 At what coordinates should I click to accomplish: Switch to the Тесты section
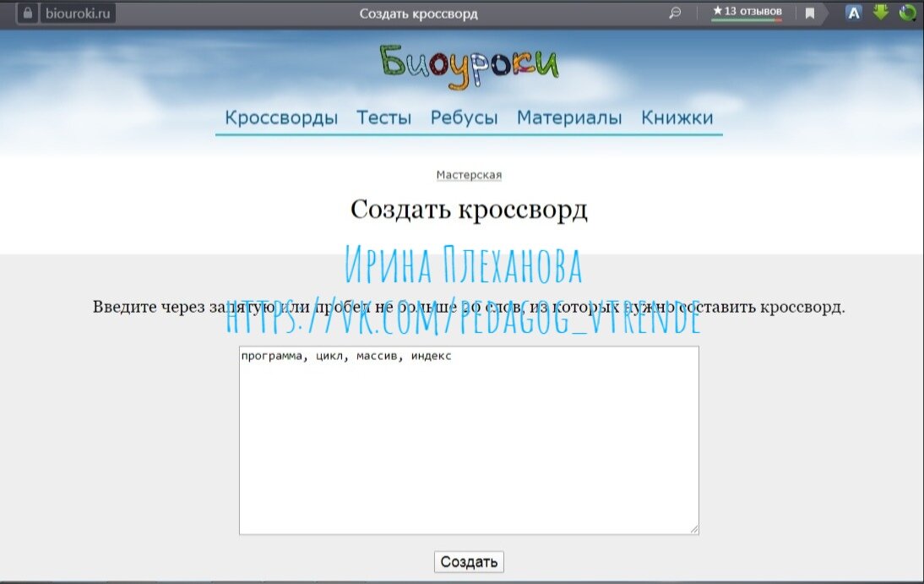click(x=385, y=118)
